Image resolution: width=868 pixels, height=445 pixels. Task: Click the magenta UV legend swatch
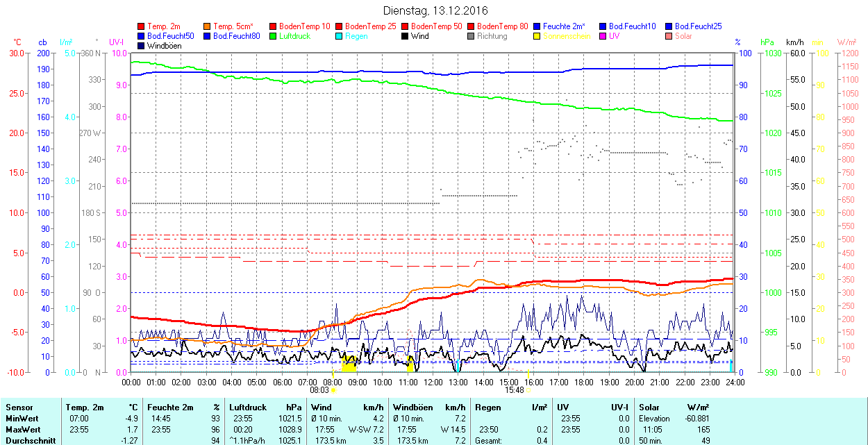pyautogui.click(x=603, y=36)
